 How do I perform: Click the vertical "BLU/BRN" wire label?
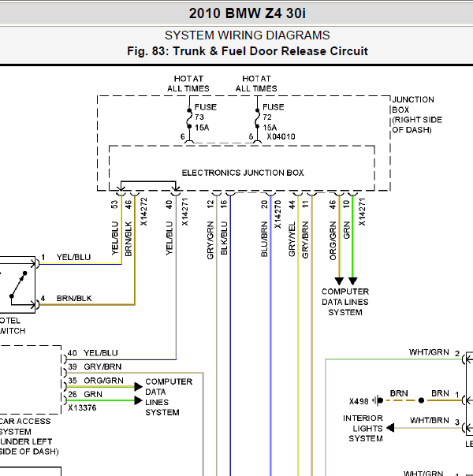(264, 240)
